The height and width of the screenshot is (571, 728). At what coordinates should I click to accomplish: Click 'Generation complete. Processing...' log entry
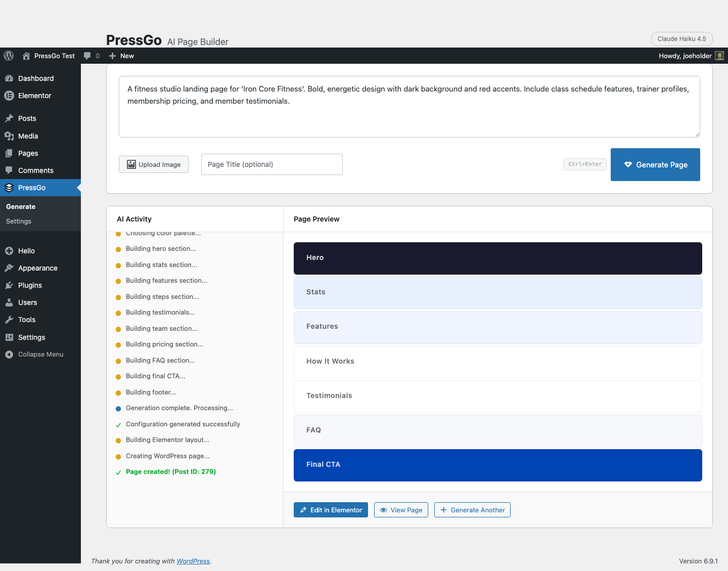[x=179, y=408]
